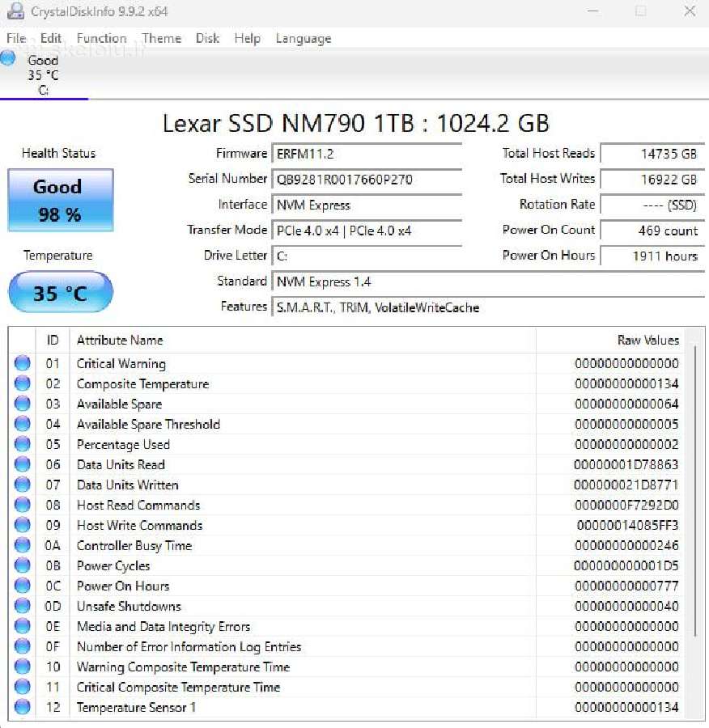Viewport: 709px width, 728px height.
Task: Select the Percentage Used attribute name
Action: pos(123,444)
